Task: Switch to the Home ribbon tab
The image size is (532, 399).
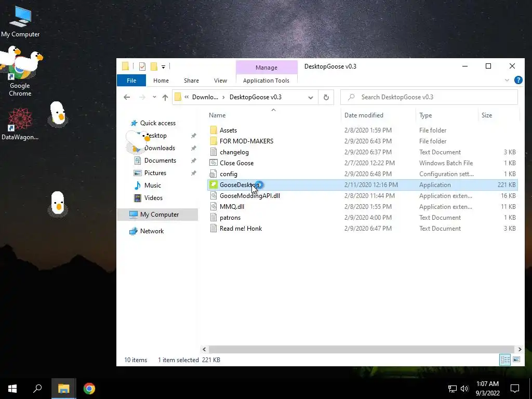Action: point(161,81)
